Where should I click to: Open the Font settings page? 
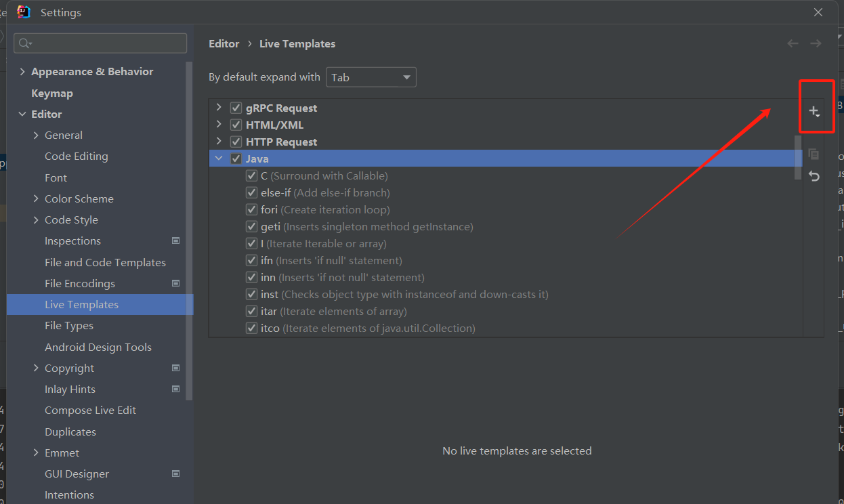56,177
